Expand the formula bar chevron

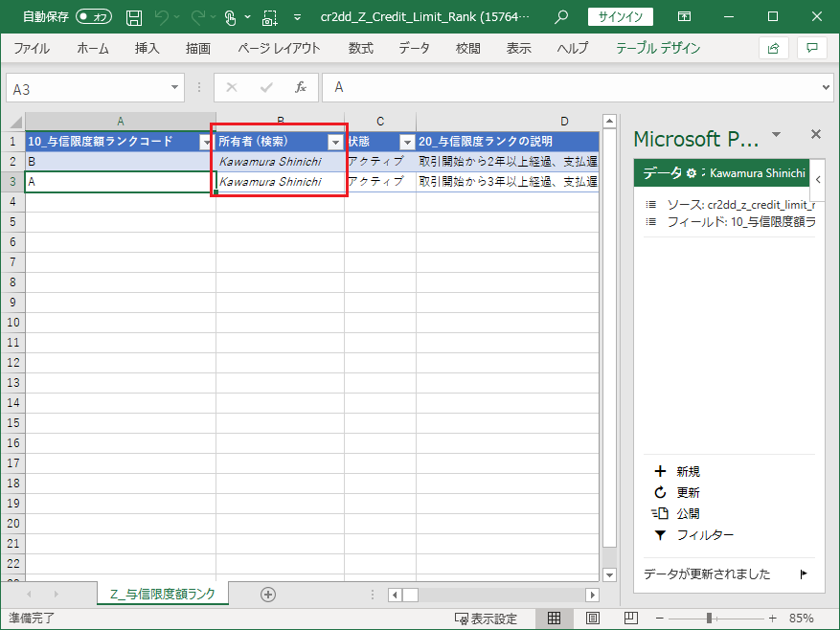pyautogui.click(x=826, y=87)
